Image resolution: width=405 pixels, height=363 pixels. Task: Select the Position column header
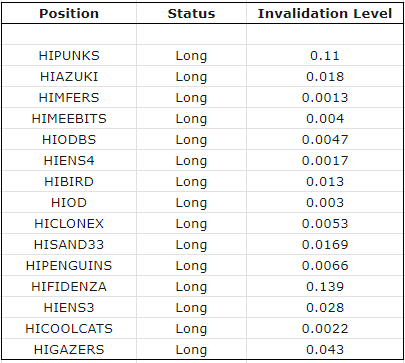(69, 13)
